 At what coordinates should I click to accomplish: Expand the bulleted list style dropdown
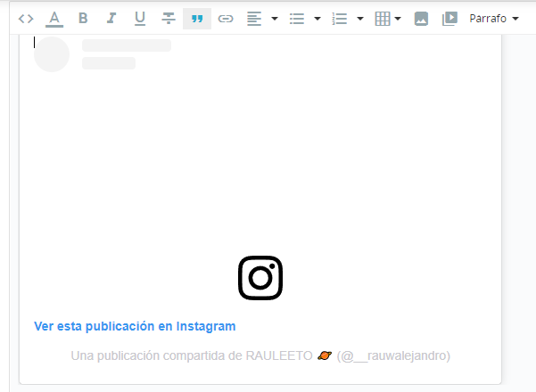point(317,19)
